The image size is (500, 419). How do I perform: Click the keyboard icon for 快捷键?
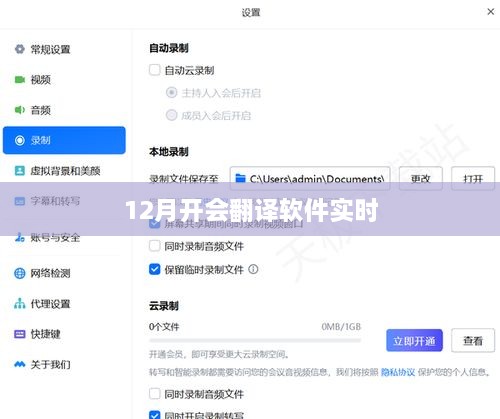coord(20,334)
